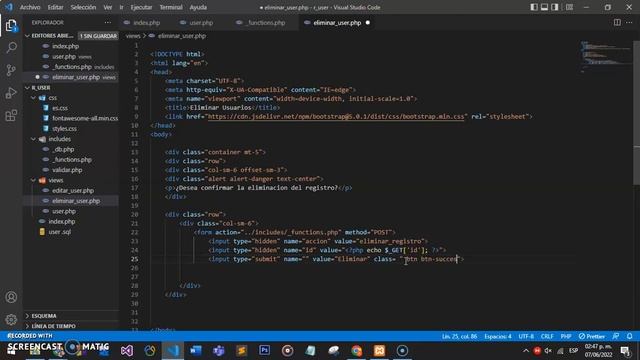Collapse Editores Abiertos section
Viewport: 640px width, 360px height.
pyautogui.click(x=52, y=36)
